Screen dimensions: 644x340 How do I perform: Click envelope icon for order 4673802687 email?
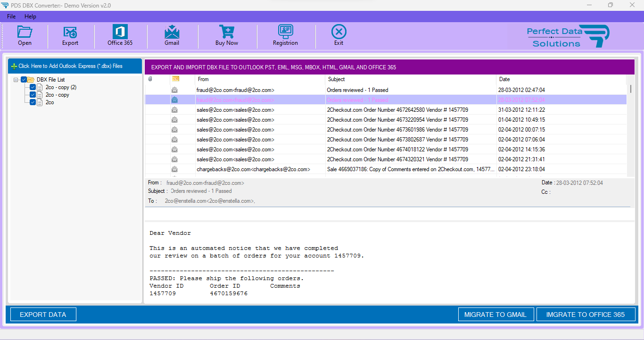(x=174, y=140)
